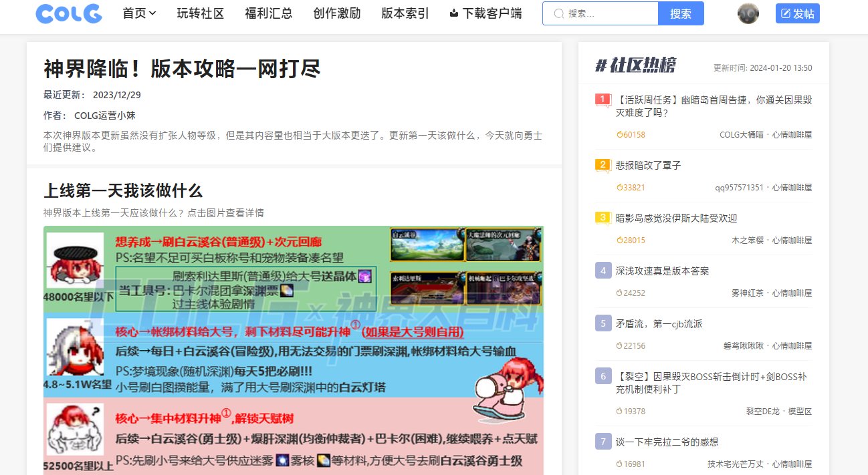This screenshot has width=868, height=475.
Task: Open 版本索引 navigation item
Action: pyautogui.click(x=405, y=13)
